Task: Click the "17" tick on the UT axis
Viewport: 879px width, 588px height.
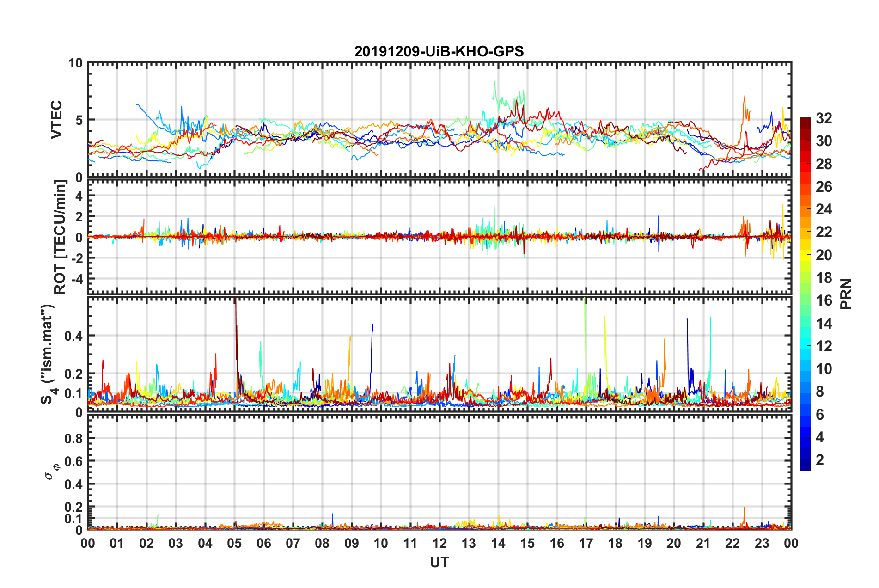Action: tap(586, 543)
